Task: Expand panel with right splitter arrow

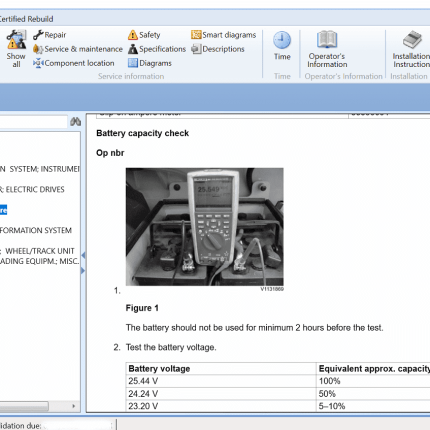Action: (83, 271)
